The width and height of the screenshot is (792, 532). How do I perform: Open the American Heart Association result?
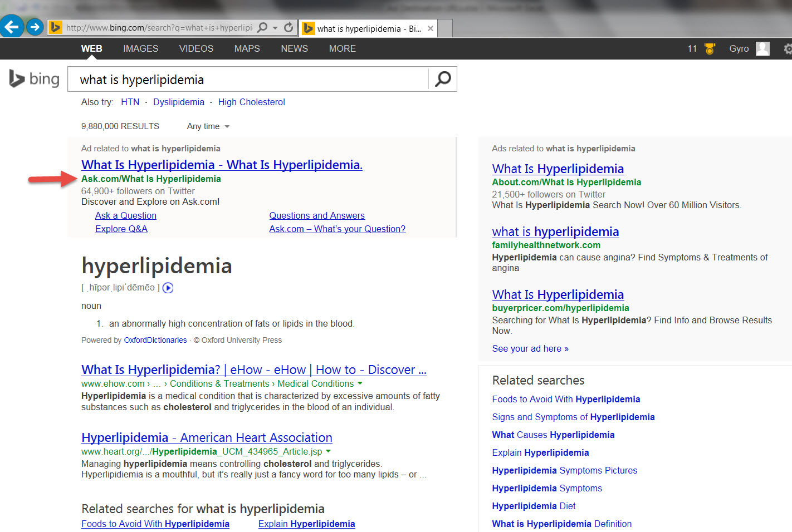[x=207, y=437]
